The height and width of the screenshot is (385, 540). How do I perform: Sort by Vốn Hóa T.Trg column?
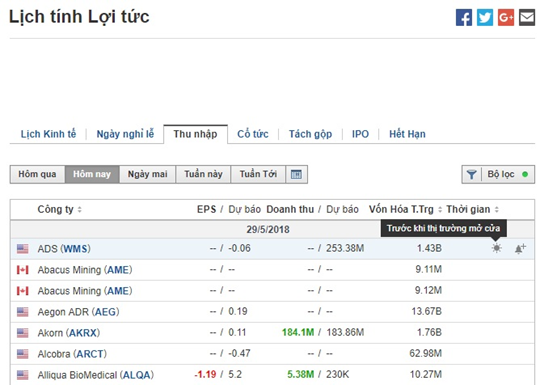coord(439,209)
